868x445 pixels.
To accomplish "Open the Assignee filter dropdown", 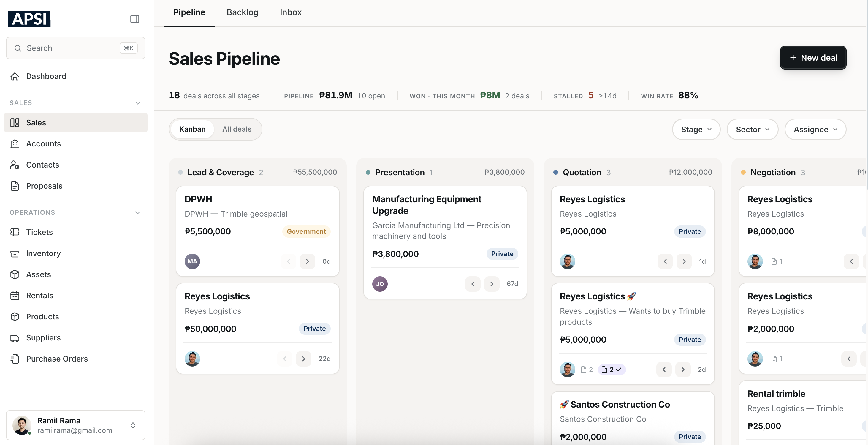I will (x=815, y=129).
